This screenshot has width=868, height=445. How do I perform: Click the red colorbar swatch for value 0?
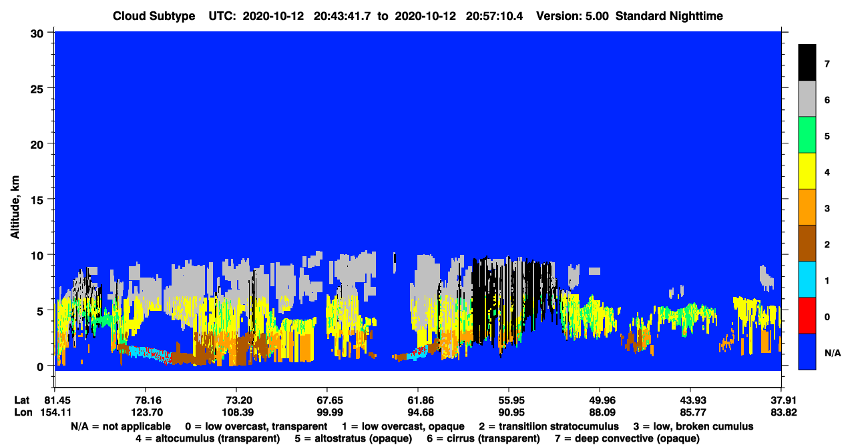coord(807,316)
